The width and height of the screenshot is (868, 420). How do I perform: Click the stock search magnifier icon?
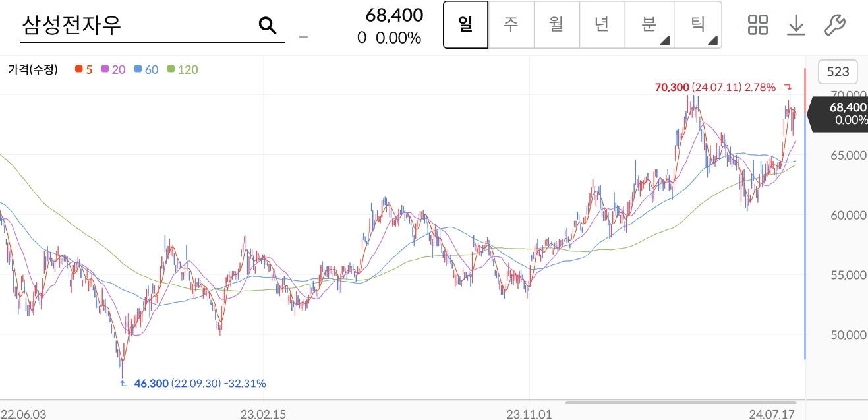tap(267, 25)
